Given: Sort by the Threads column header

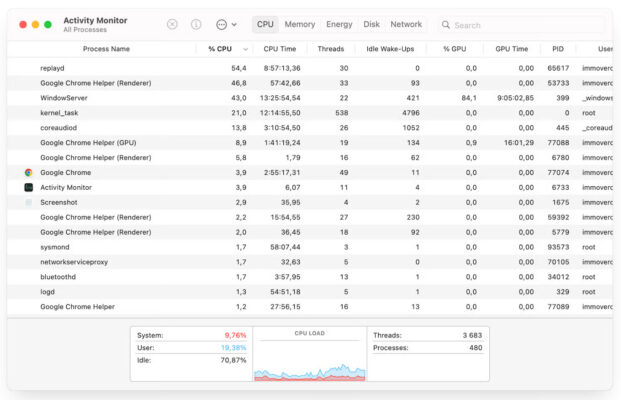Looking at the screenshot, I should [331, 48].
